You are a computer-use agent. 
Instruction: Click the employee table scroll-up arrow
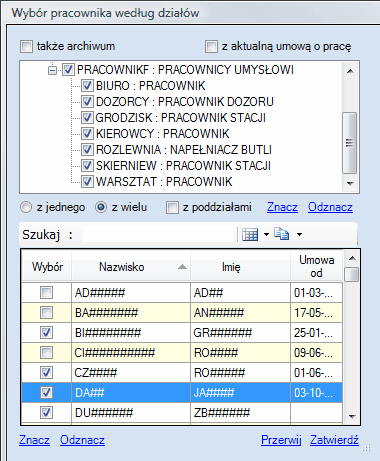[x=352, y=258]
